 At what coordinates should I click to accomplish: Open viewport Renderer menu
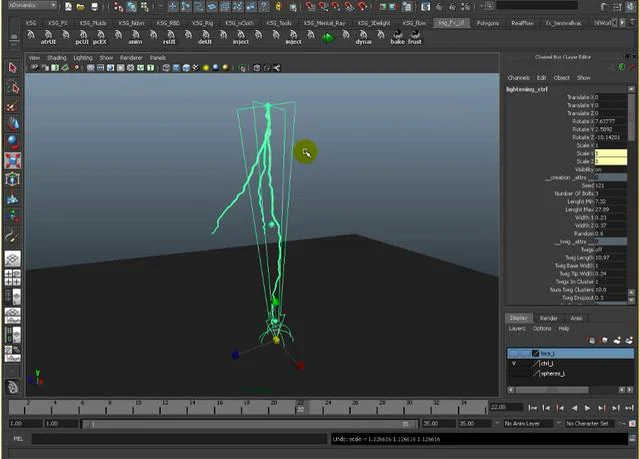[131, 58]
